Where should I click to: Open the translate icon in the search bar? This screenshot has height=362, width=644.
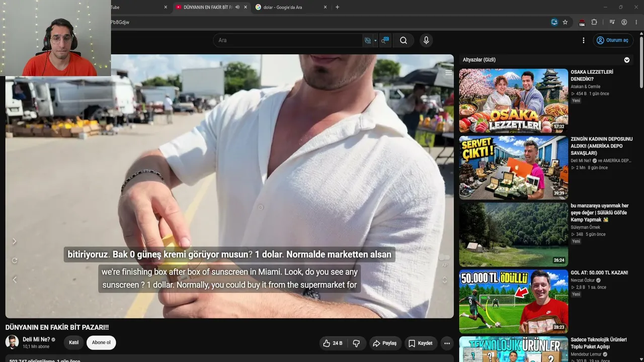point(368,40)
